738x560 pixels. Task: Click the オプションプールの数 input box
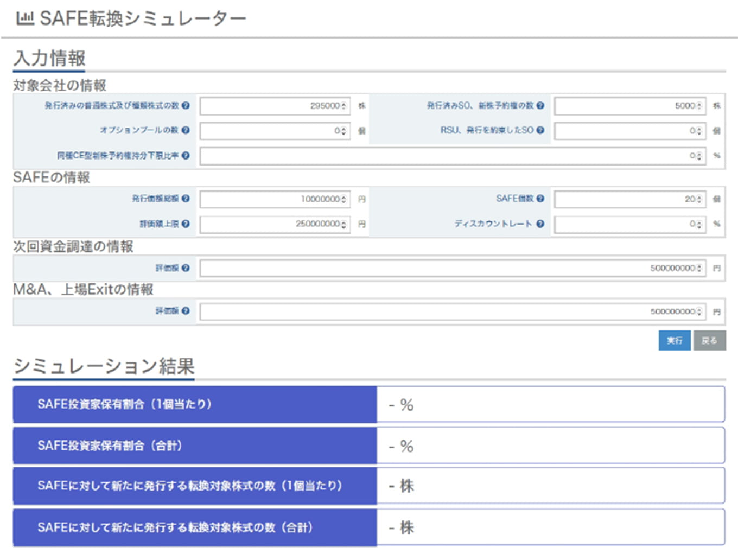tap(271, 131)
